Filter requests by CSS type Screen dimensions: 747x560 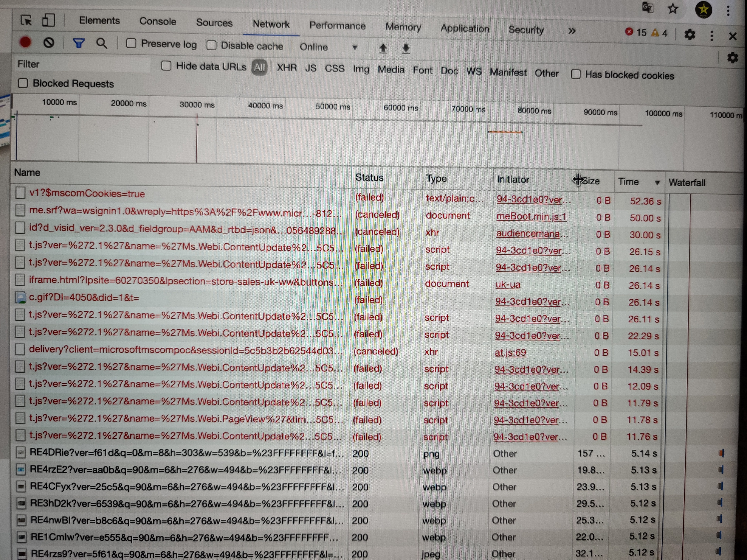click(334, 69)
